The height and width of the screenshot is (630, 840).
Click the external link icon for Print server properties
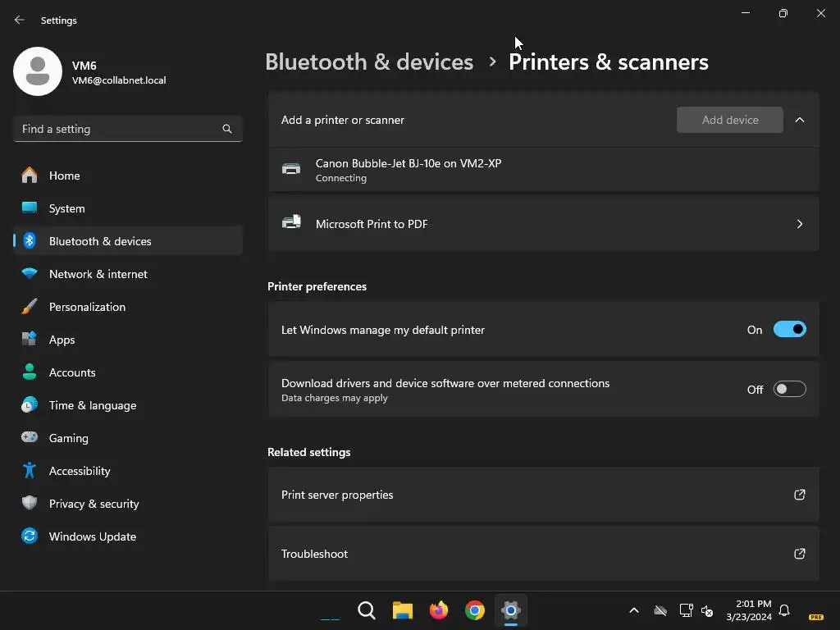click(x=799, y=495)
